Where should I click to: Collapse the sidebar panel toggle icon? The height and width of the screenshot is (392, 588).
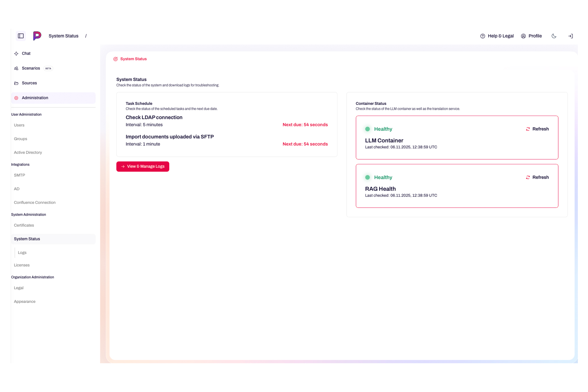[x=21, y=36]
